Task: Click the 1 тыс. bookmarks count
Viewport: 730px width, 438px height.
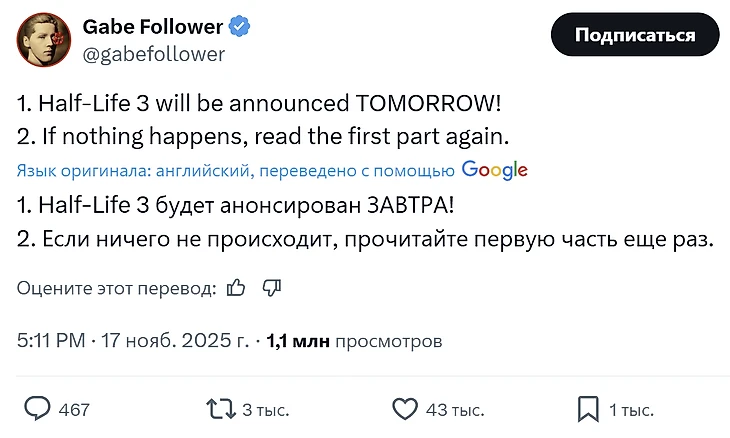Action: pos(631,409)
